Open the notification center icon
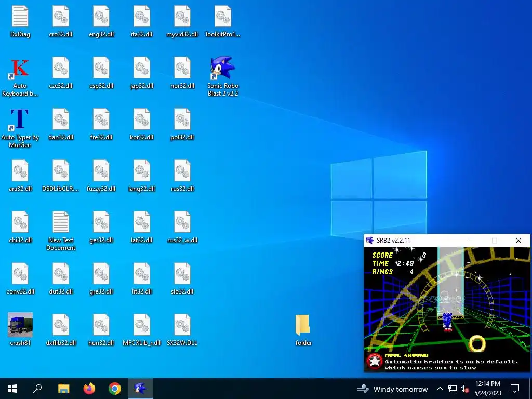This screenshot has height=399, width=532. (515, 389)
